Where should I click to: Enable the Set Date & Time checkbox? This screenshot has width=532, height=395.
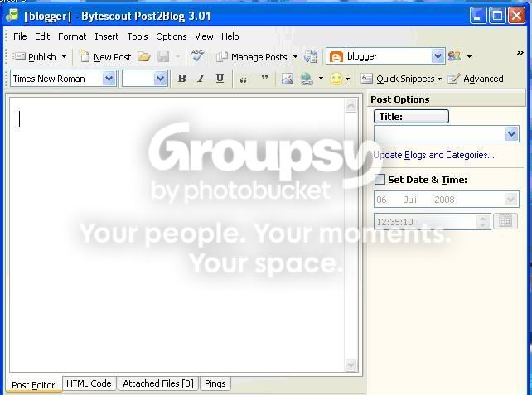[x=380, y=180]
